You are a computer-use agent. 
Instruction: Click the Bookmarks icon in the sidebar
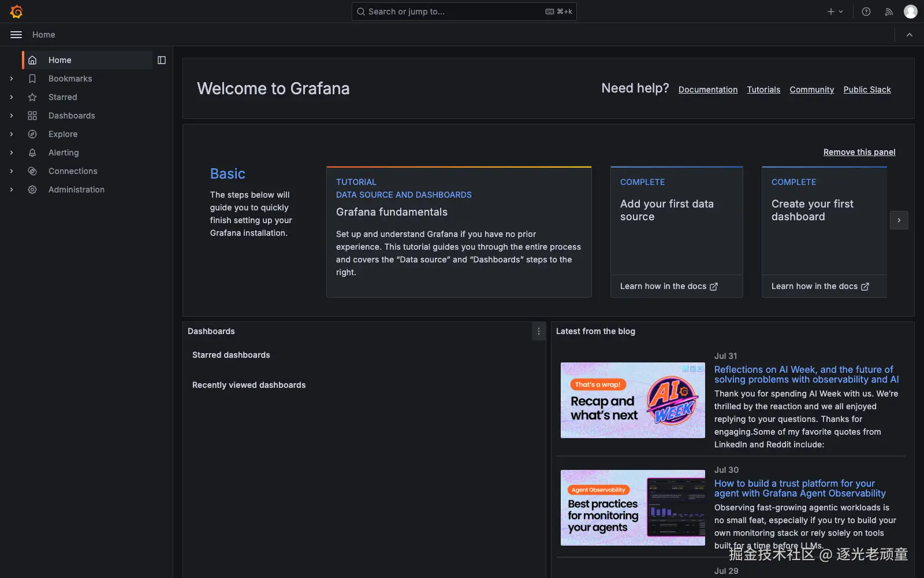pos(32,79)
